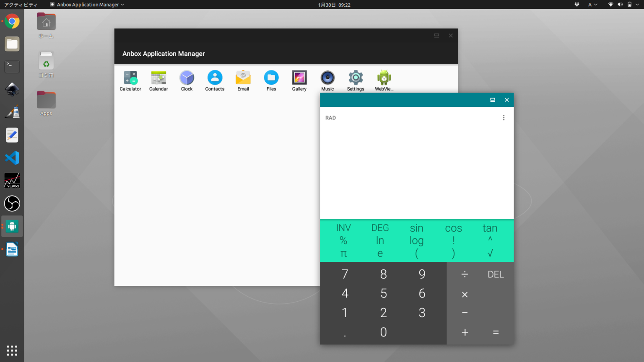Launch the Calendar app
The width and height of the screenshot is (644, 362).
158,80
